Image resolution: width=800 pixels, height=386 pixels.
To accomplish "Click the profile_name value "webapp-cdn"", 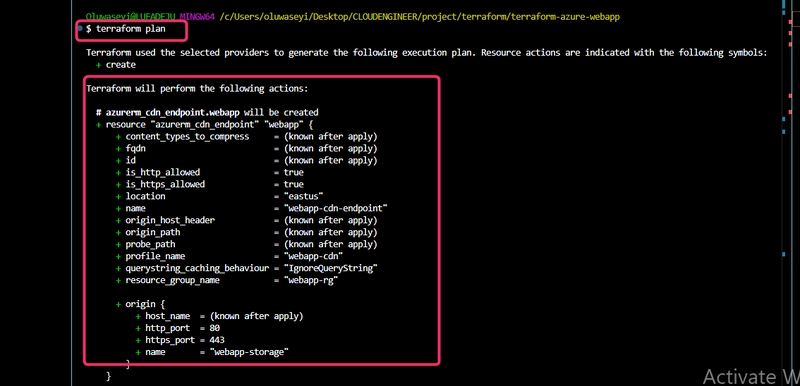I will [313, 256].
